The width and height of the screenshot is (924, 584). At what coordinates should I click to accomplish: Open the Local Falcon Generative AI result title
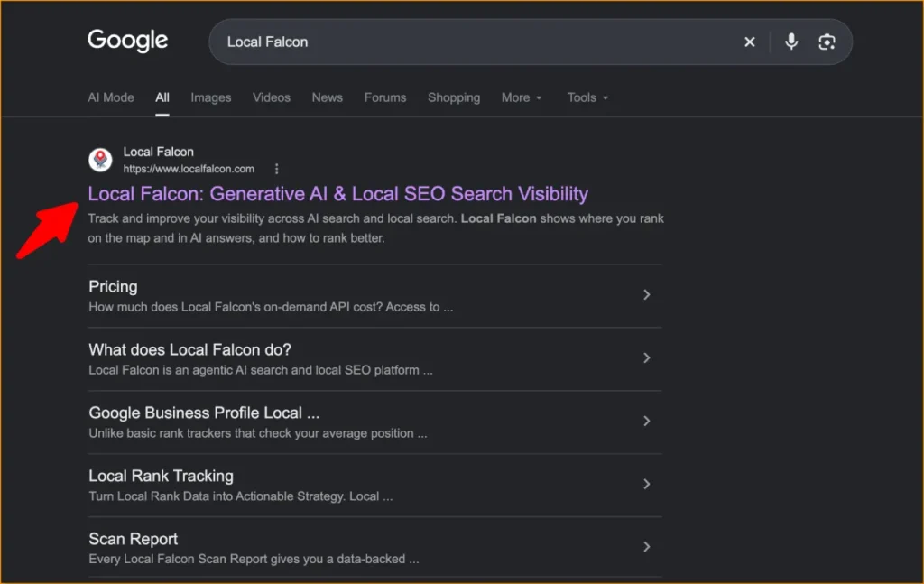click(338, 194)
